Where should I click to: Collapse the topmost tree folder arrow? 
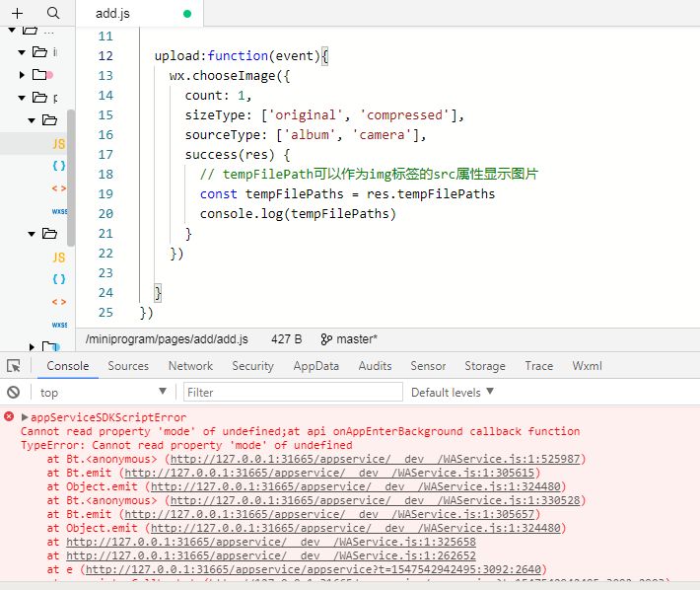(x=12, y=30)
